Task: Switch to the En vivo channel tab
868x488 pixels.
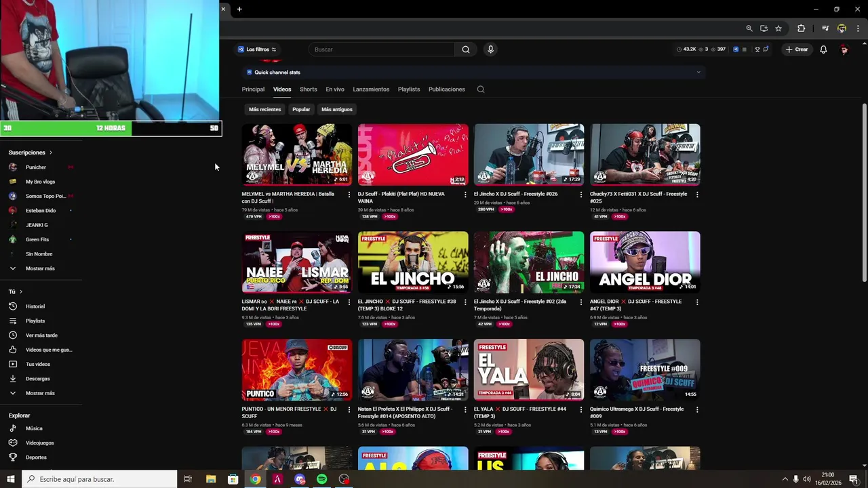Action: tap(335, 89)
